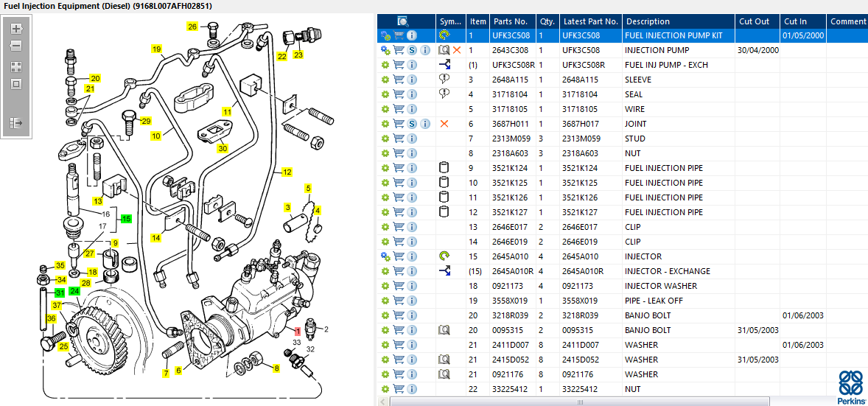Click yellow callout 6 beside the gasket
This screenshot has width=868, height=406.
click(x=178, y=371)
